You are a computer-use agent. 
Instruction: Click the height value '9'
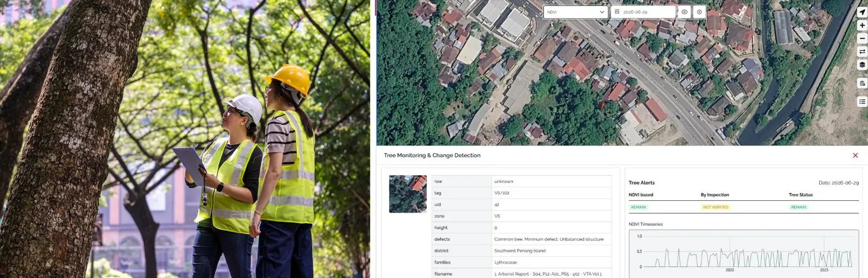click(495, 228)
